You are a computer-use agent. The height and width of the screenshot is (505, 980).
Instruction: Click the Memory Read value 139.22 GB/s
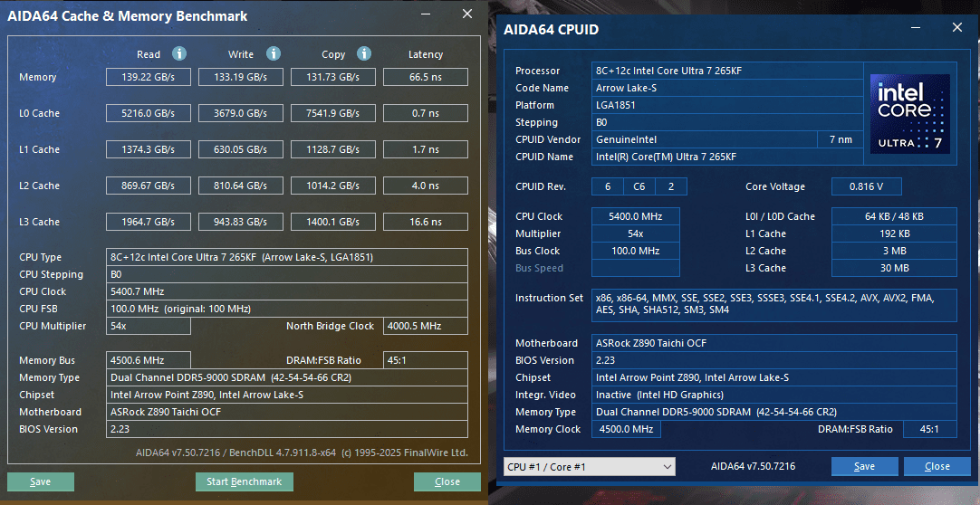[x=149, y=78]
